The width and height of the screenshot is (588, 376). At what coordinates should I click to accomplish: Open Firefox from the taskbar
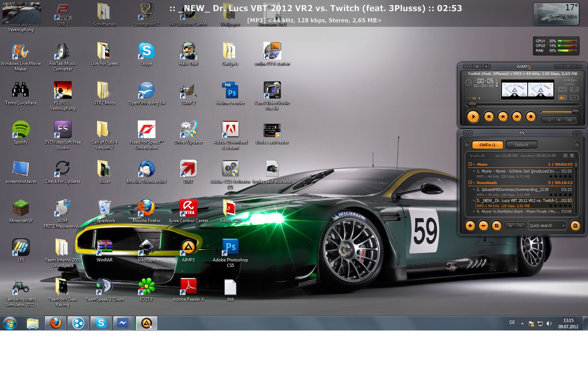(x=55, y=323)
